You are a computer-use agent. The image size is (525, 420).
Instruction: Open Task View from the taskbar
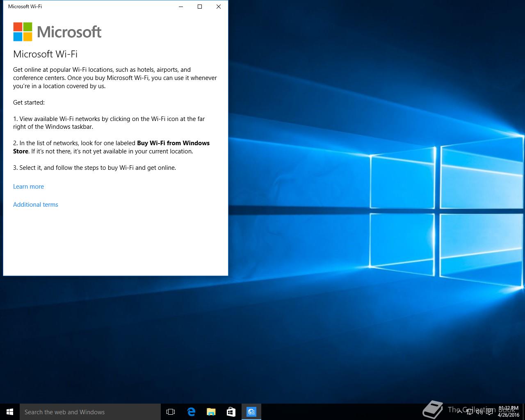(x=171, y=412)
